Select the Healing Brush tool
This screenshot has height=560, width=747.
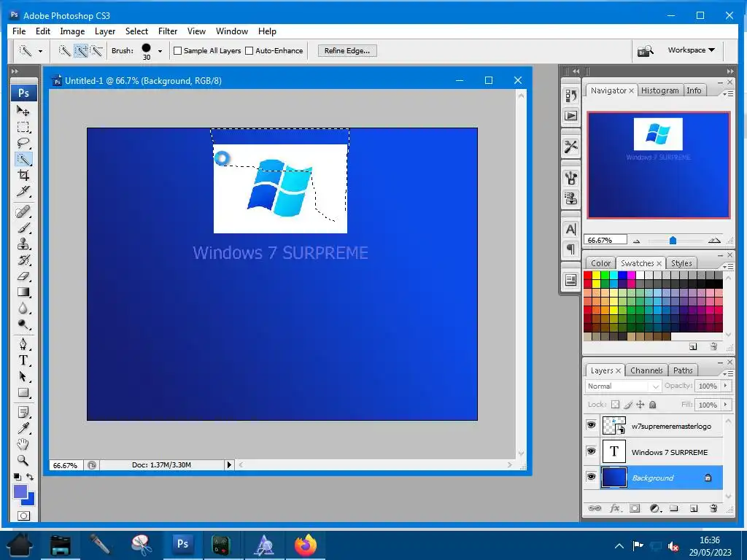pyautogui.click(x=23, y=211)
